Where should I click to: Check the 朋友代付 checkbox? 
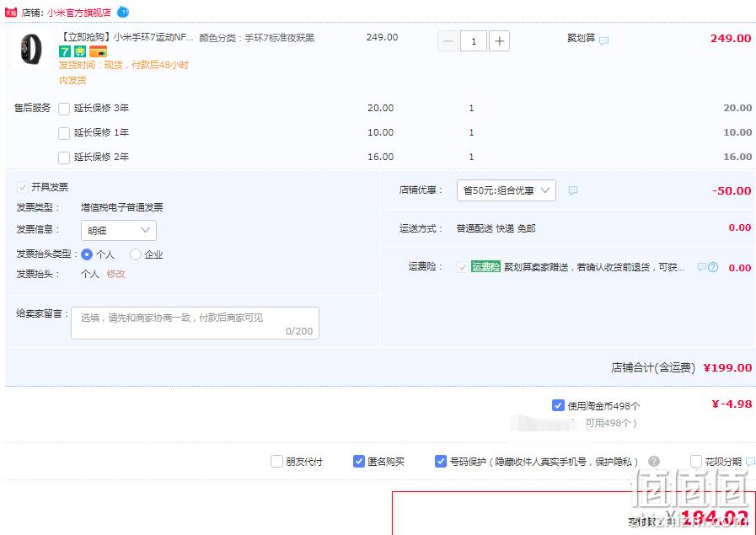(x=276, y=461)
